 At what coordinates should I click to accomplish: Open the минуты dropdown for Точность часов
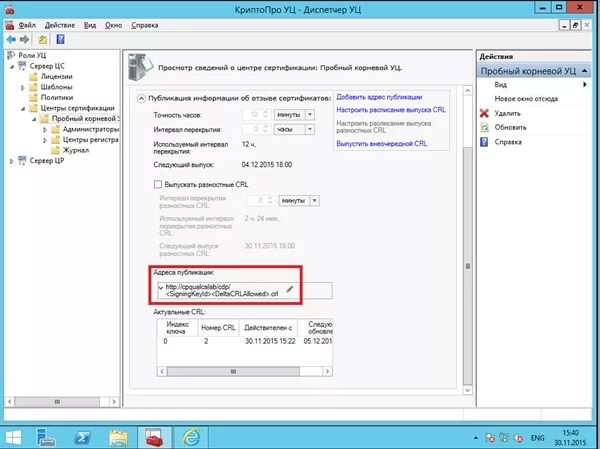[x=310, y=115]
